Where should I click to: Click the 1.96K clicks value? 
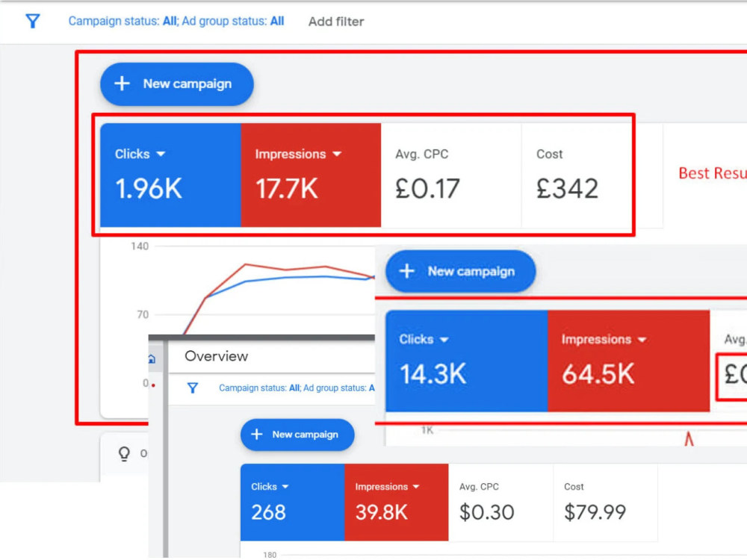coord(149,189)
